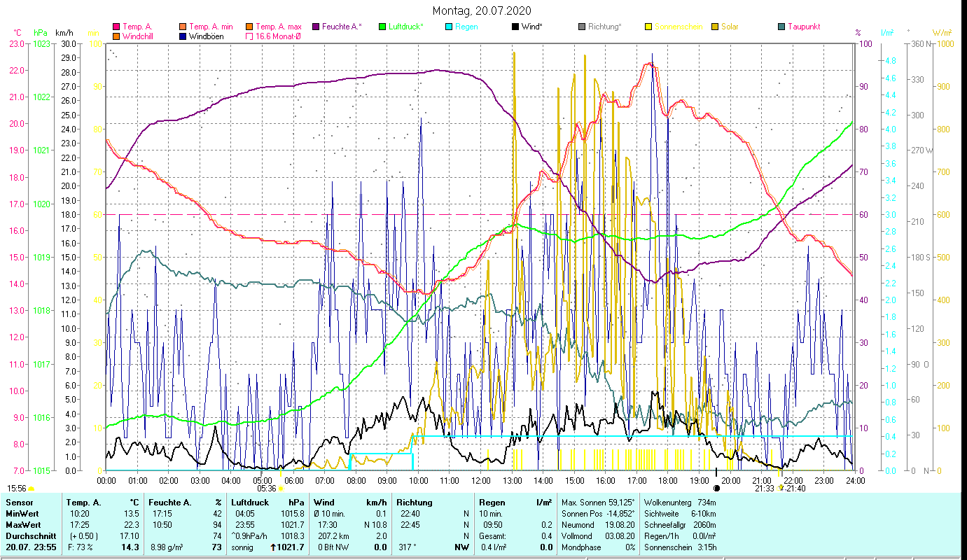967x560 pixels.
Task: Click the 'Taupunkt' legend label
Action: pyautogui.click(x=804, y=27)
